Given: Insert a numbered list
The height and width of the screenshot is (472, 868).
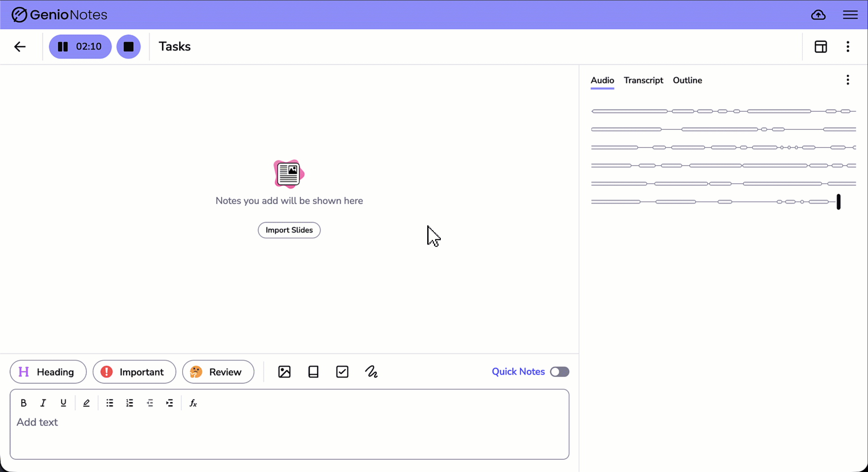Looking at the screenshot, I should click(x=130, y=403).
